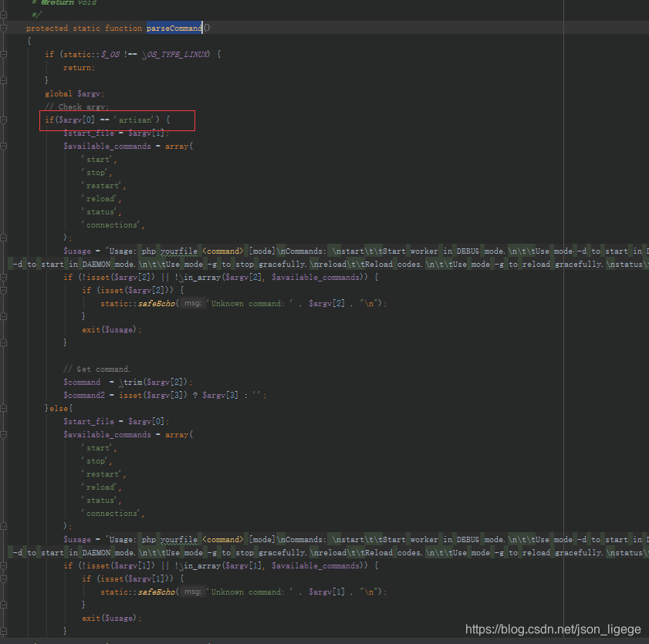Open the blog.csdn.net/json_ligege watermark link
The width and height of the screenshot is (649, 644).
click(x=553, y=629)
